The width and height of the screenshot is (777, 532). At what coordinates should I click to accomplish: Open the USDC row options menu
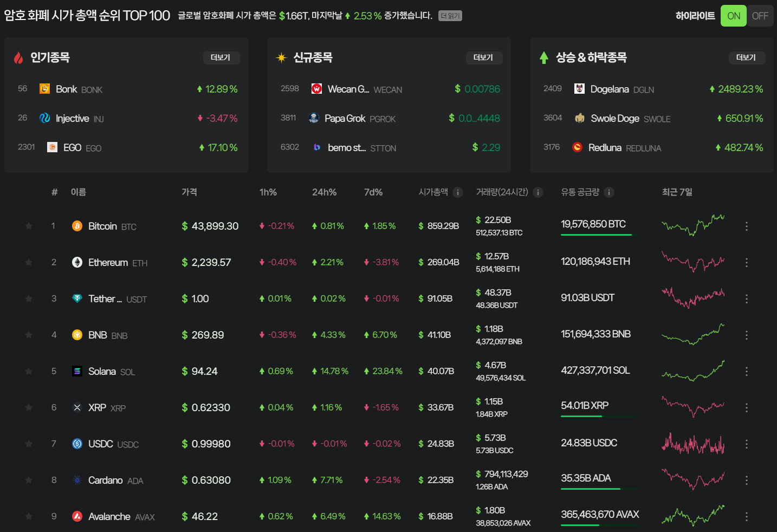click(x=747, y=444)
